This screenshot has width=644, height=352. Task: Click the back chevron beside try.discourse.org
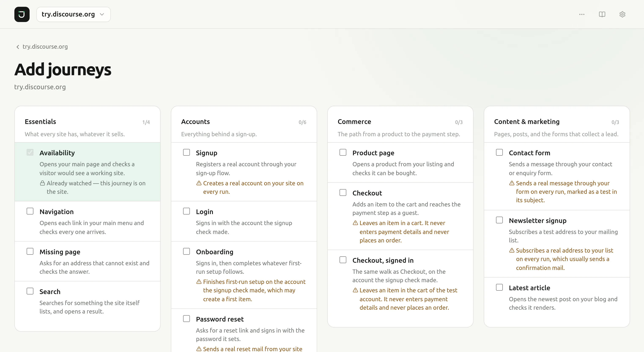tap(18, 47)
